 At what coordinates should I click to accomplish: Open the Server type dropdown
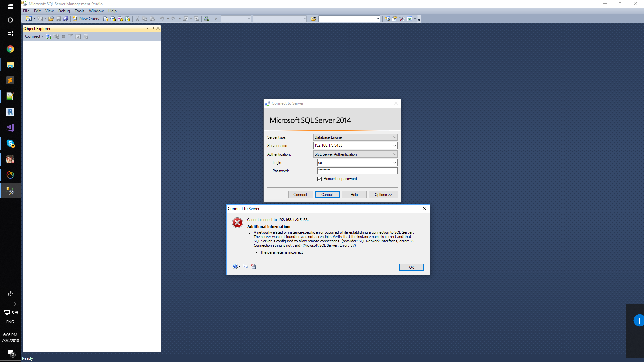coord(394,137)
